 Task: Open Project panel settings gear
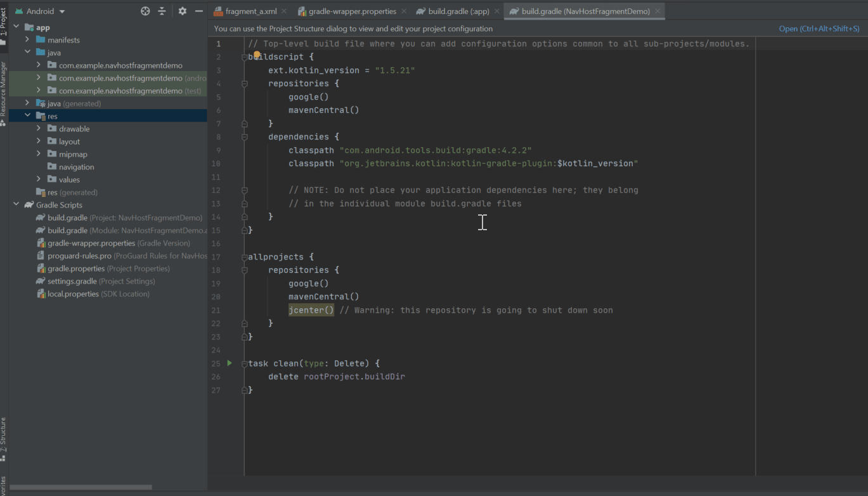(183, 11)
